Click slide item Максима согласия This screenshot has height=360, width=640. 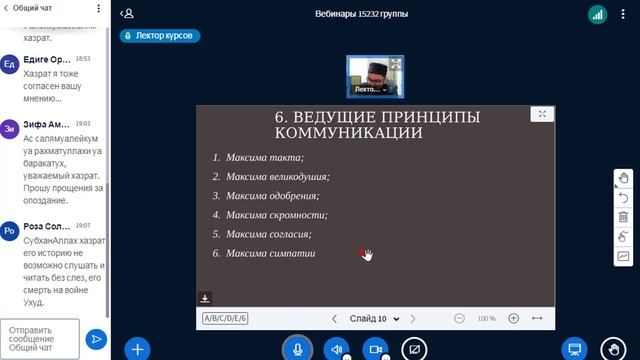point(269,234)
